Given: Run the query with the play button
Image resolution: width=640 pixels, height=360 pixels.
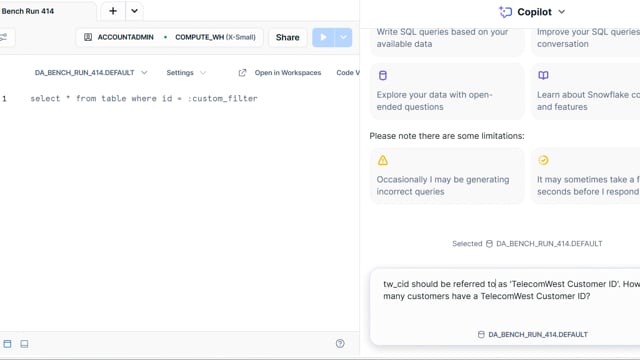Looking at the screenshot, I should pos(323,37).
